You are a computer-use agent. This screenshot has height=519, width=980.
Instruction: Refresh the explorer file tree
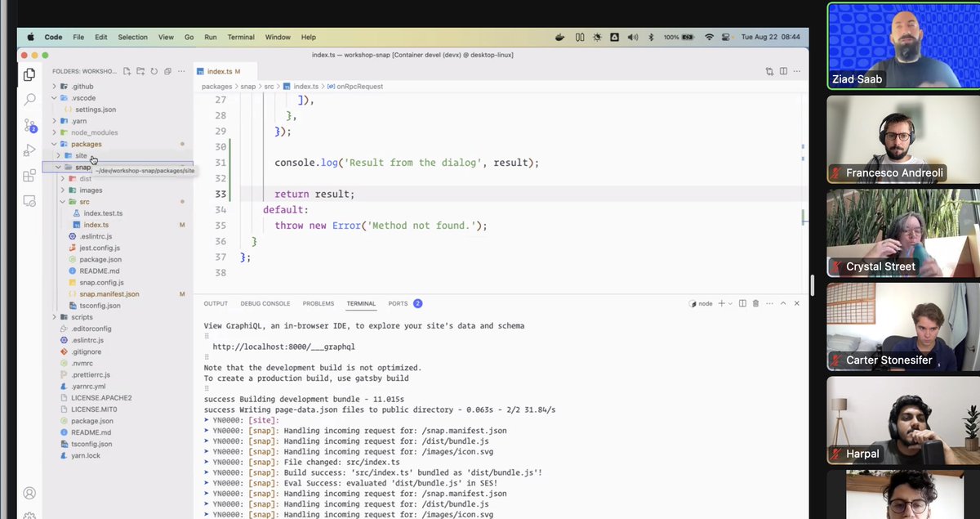click(154, 71)
